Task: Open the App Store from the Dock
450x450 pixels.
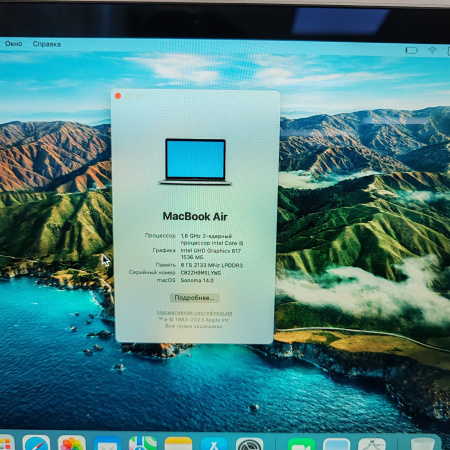Action: pyautogui.click(x=214, y=444)
